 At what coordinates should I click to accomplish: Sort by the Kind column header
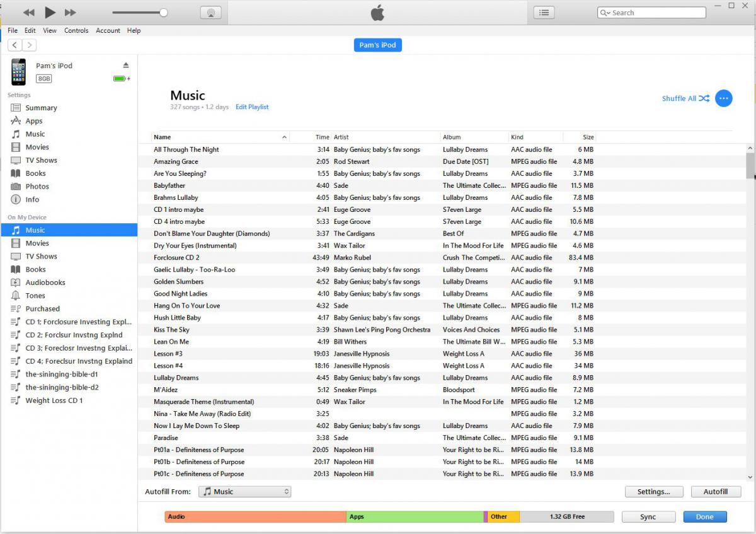(x=535, y=137)
